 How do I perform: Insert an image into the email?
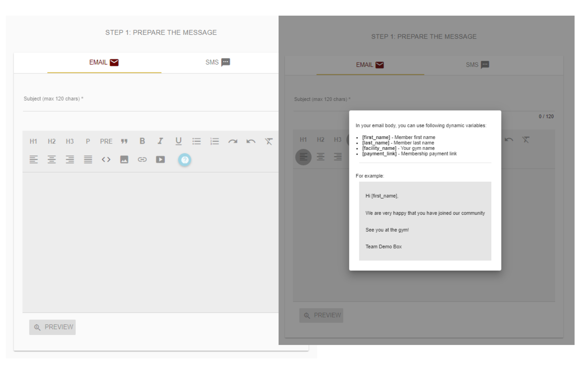(124, 159)
